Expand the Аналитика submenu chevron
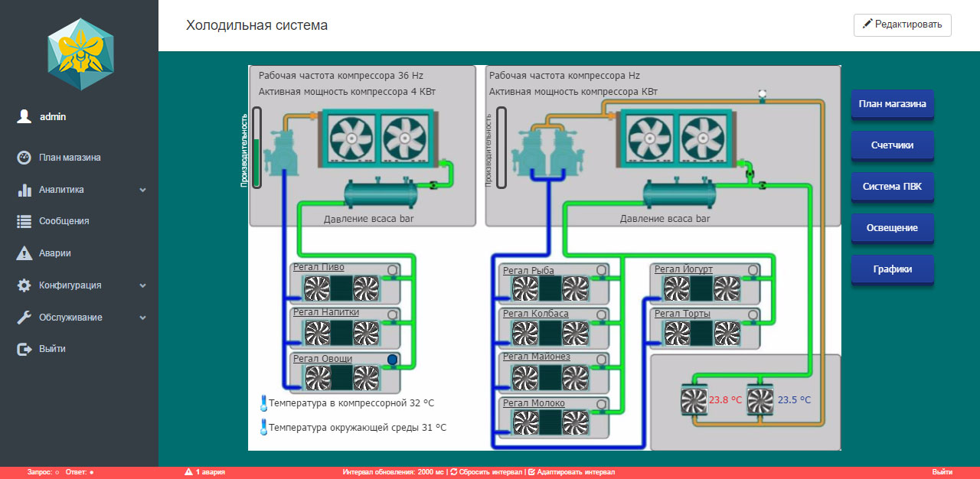Viewport: 980px width, 479px height. click(x=142, y=190)
